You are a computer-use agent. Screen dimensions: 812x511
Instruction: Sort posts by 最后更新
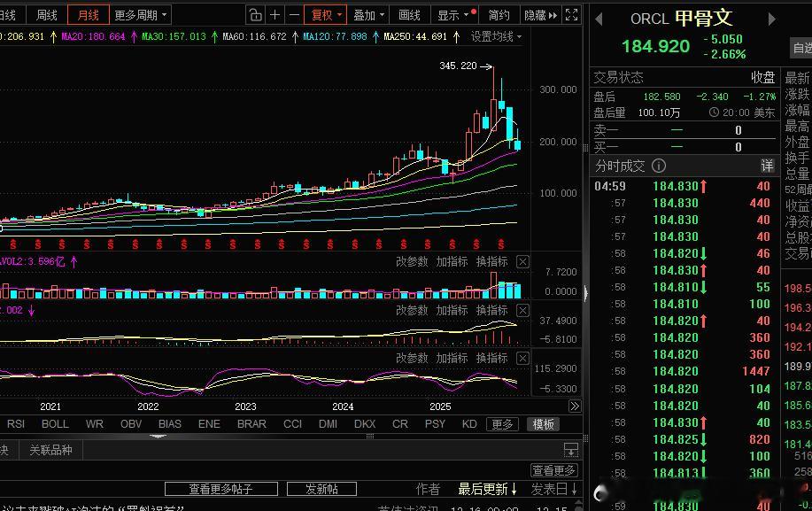pos(487,489)
